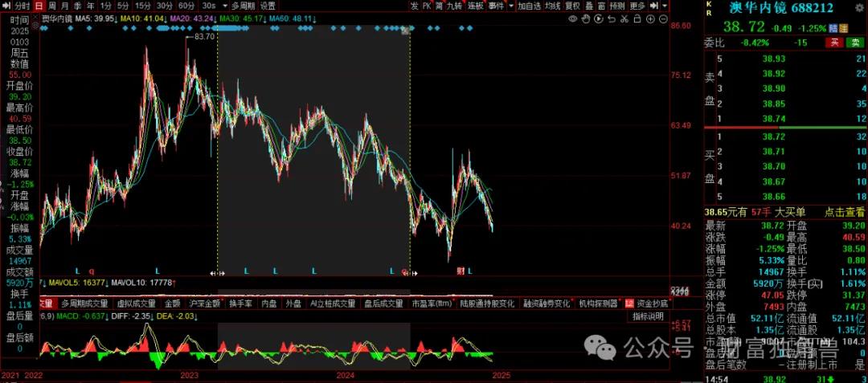
Task: Click the undo arrow icon
Action: tap(611, 18)
